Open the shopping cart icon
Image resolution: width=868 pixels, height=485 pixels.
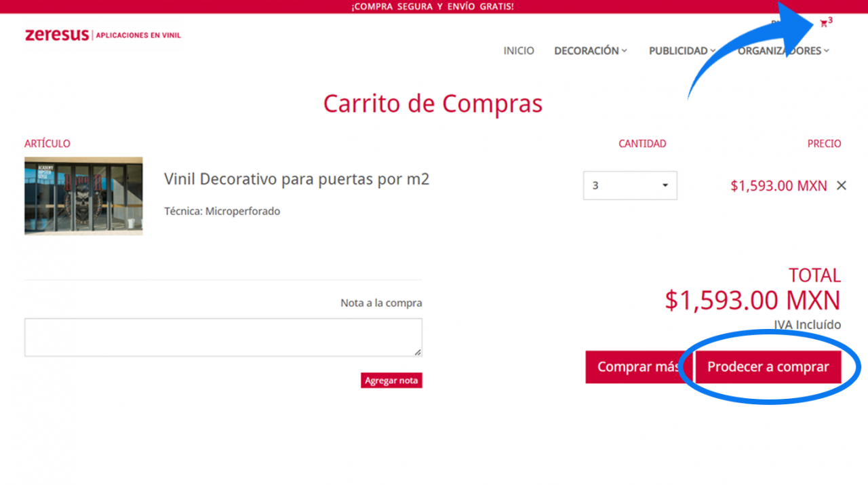point(823,24)
